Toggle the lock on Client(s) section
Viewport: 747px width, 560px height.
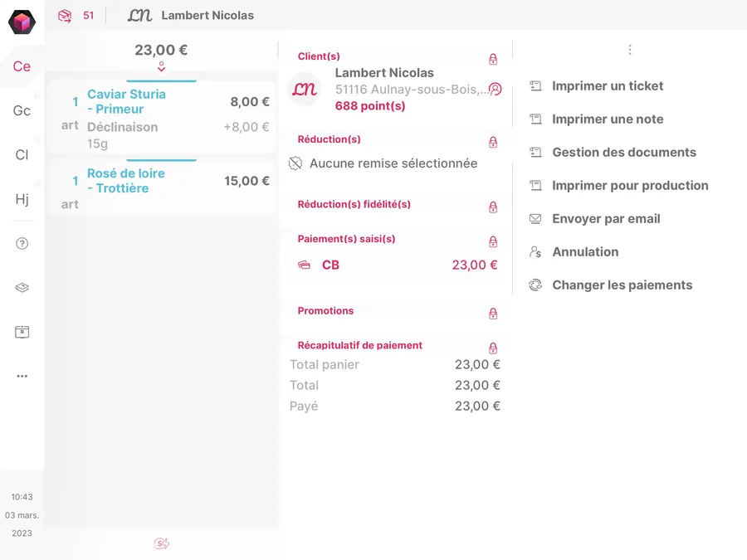(493, 59)
